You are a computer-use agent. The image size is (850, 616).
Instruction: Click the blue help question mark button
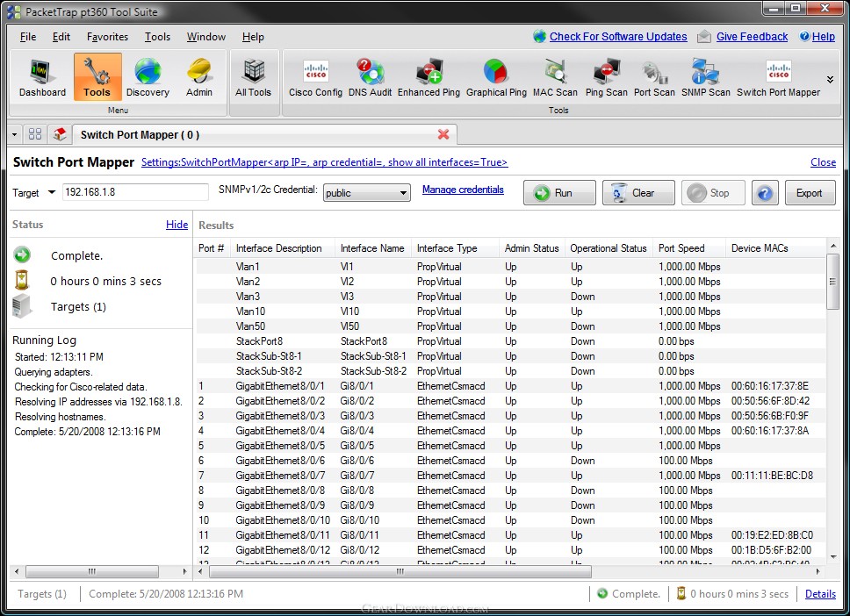pyautogui.click(x=765, y=193)
